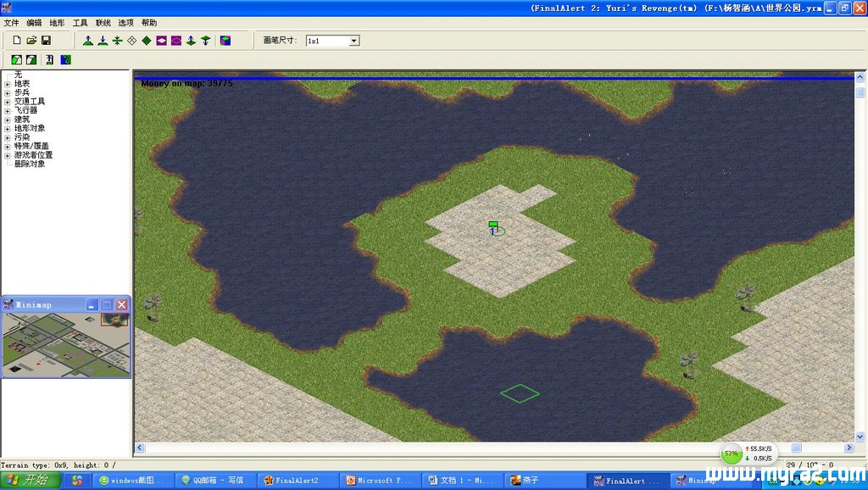Click the outlined diamond tile tool
The width and height of the screenshot is (868, 490).
click(131, 41)
